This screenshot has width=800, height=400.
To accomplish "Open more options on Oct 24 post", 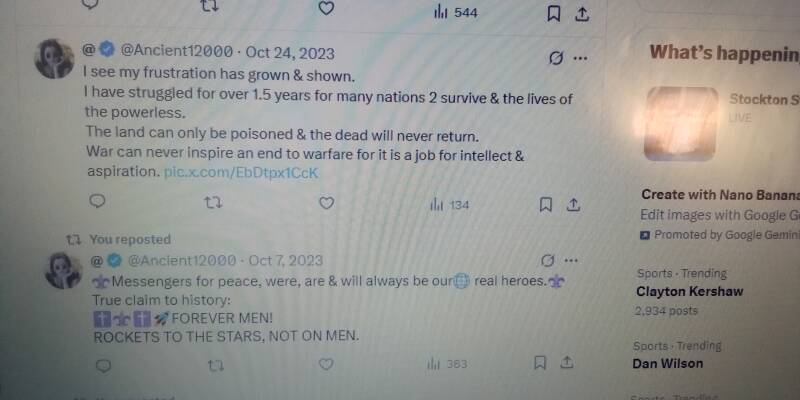I will tap(580, 59).
